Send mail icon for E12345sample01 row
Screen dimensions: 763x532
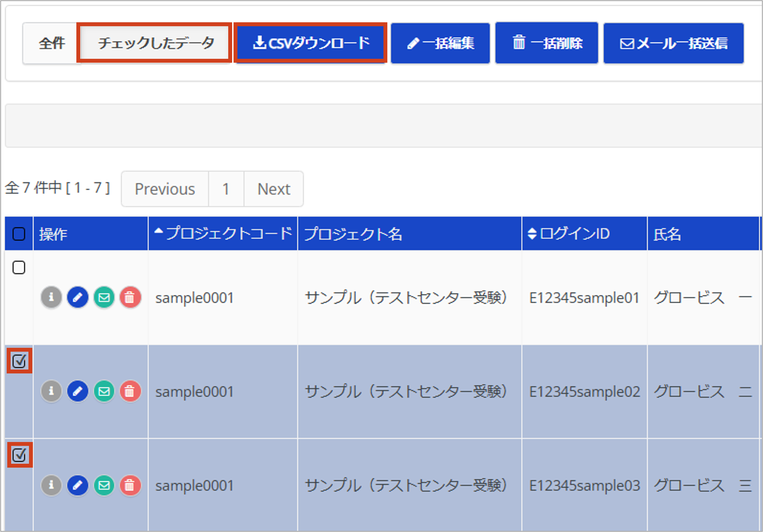[104, 297]
